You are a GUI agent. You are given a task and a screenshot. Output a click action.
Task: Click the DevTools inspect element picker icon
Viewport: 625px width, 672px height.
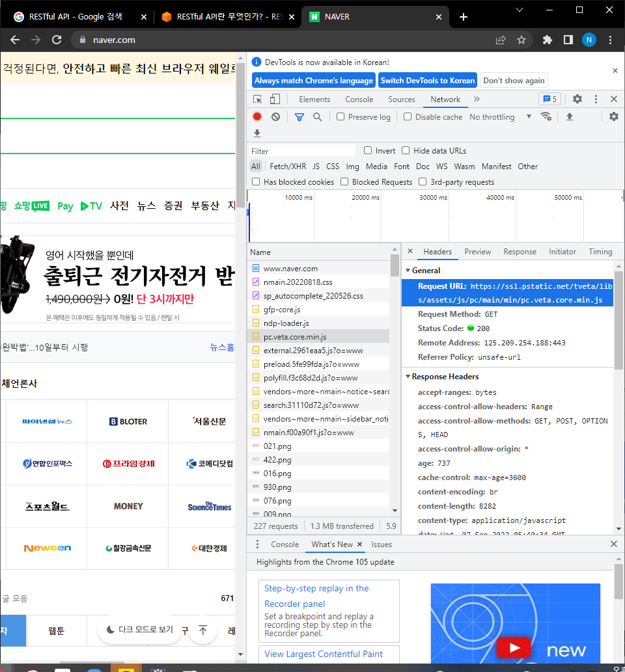[257, 100]
